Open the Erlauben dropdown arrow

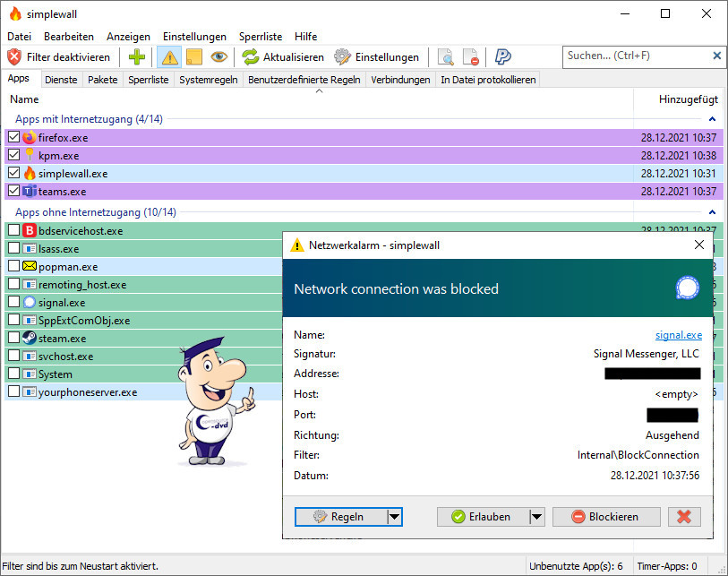point(536,517)
